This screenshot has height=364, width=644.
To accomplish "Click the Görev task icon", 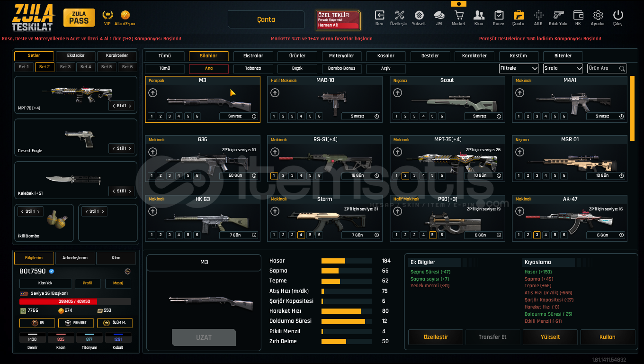I will (499, 15).
